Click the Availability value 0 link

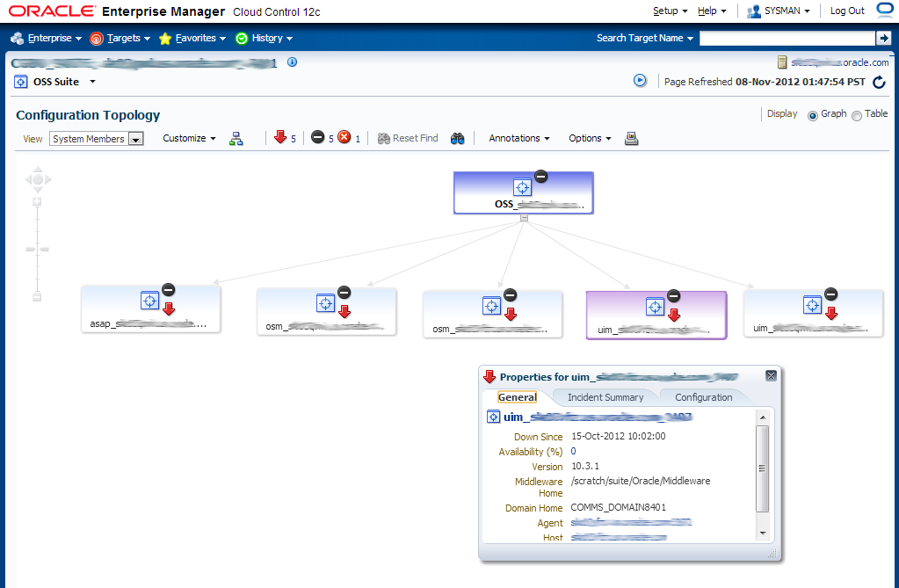tap(573, 452)
